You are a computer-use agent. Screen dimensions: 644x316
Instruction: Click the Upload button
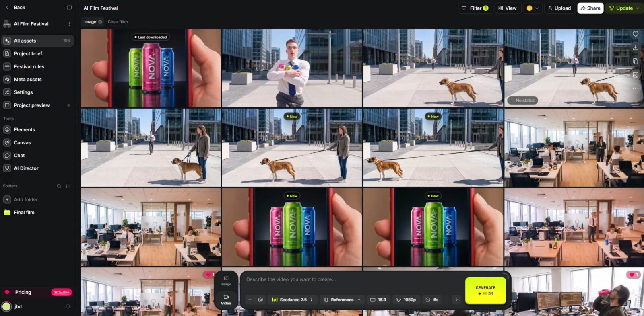[559, 8]
